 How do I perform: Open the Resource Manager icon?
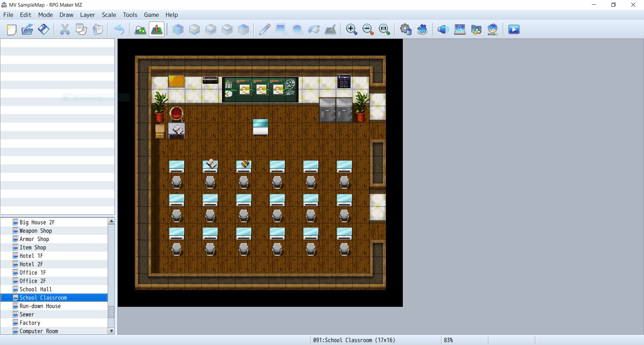476,29
